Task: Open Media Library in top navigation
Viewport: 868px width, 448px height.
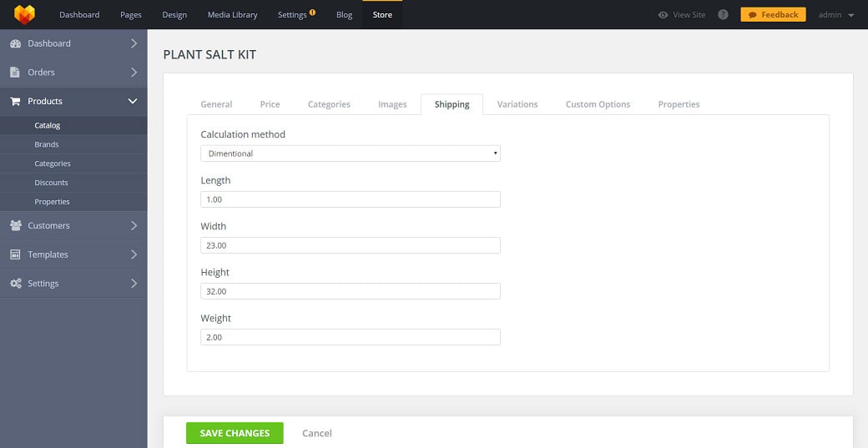Action: [232, 15]
